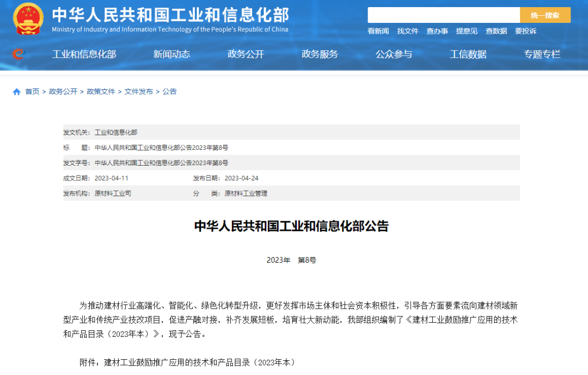The width and height of the screenshot is (588, 375).
Task: Click the English Ministry of Industry subtitle
Action: (x=170, y=29)
